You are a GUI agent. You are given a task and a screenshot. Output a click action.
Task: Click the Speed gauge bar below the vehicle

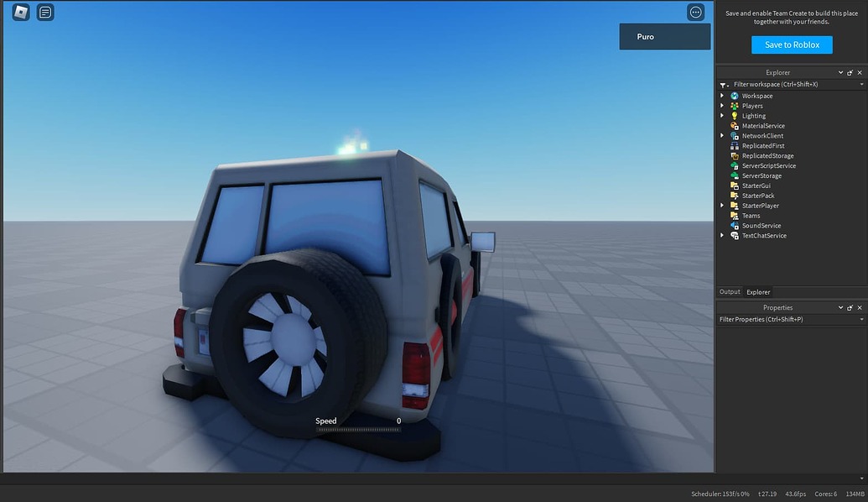click(358, 427)
